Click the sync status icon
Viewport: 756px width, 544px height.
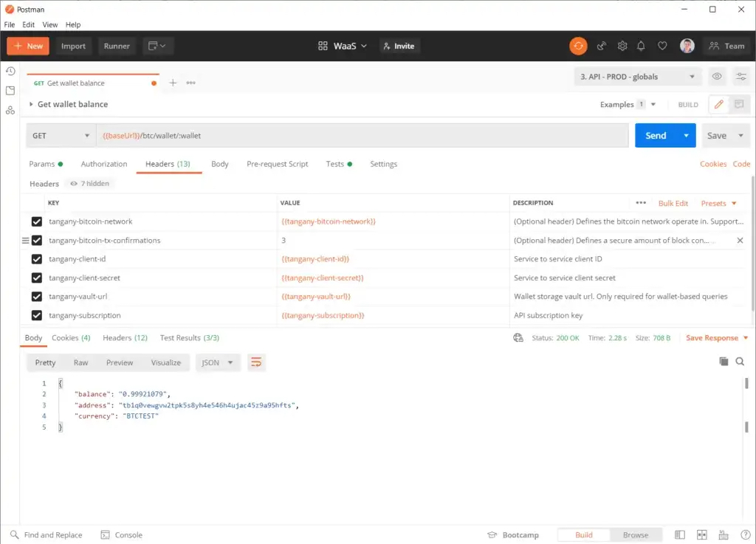tap(578, 47)
